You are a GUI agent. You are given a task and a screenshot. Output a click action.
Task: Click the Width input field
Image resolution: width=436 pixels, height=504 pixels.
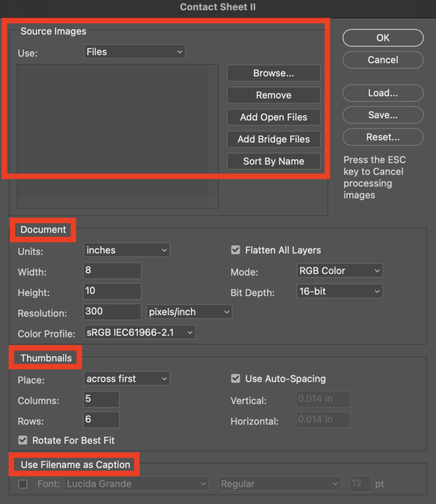point(112,271)
